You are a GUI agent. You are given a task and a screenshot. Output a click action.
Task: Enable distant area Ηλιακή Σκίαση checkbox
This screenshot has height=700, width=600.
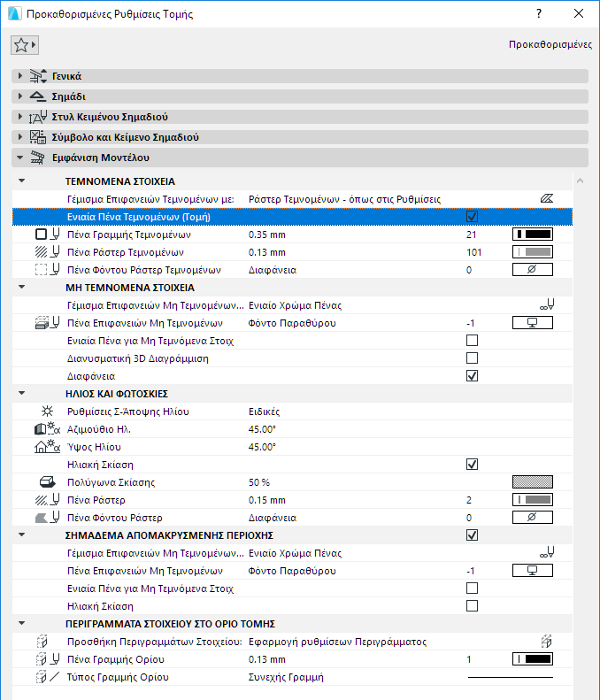[x=472, y=606]
